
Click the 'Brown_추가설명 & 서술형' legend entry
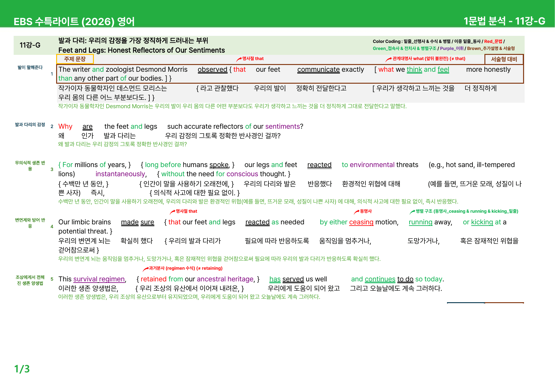pos(491,48)
